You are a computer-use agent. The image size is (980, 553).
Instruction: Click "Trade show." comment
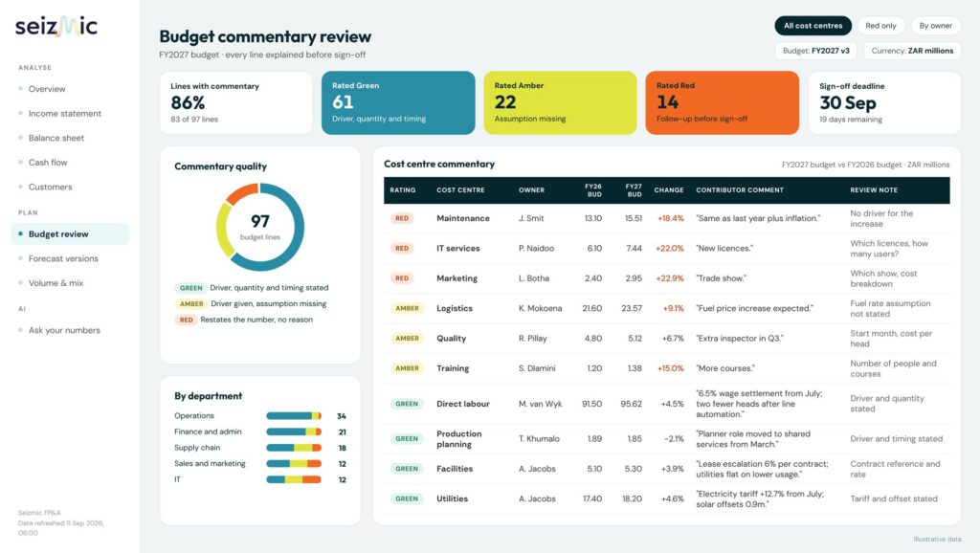click(x=721, y=278)
